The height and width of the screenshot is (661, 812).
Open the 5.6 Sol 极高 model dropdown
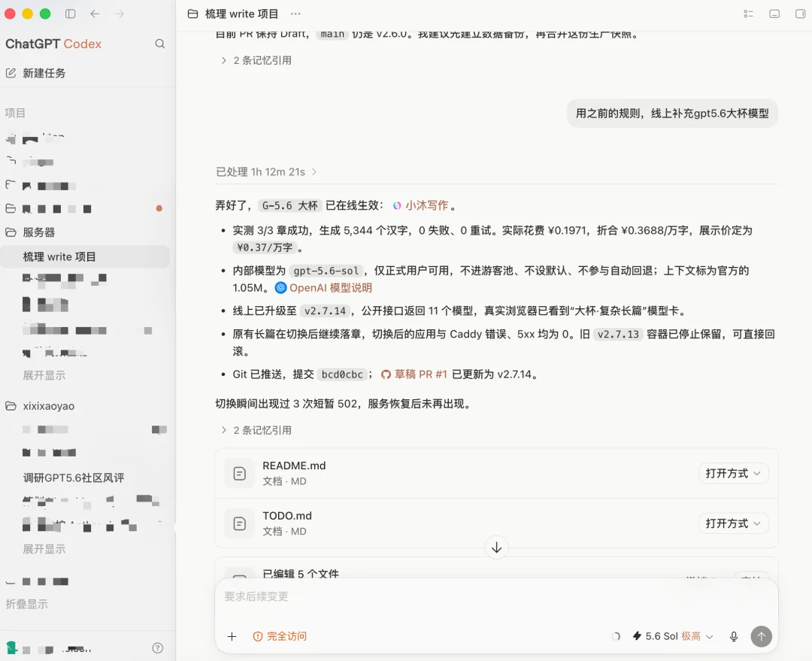[x=673, y=636]
